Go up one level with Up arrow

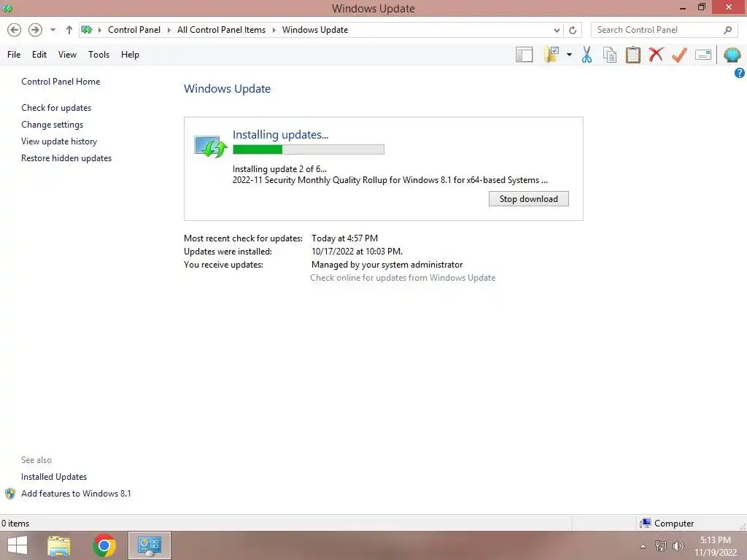[x=69, y=30]
